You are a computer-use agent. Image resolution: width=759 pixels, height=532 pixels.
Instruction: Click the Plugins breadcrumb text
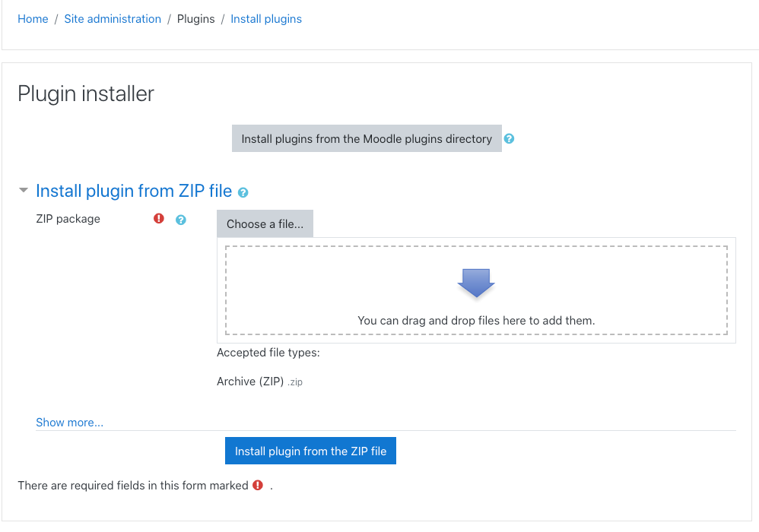(195, 19)
